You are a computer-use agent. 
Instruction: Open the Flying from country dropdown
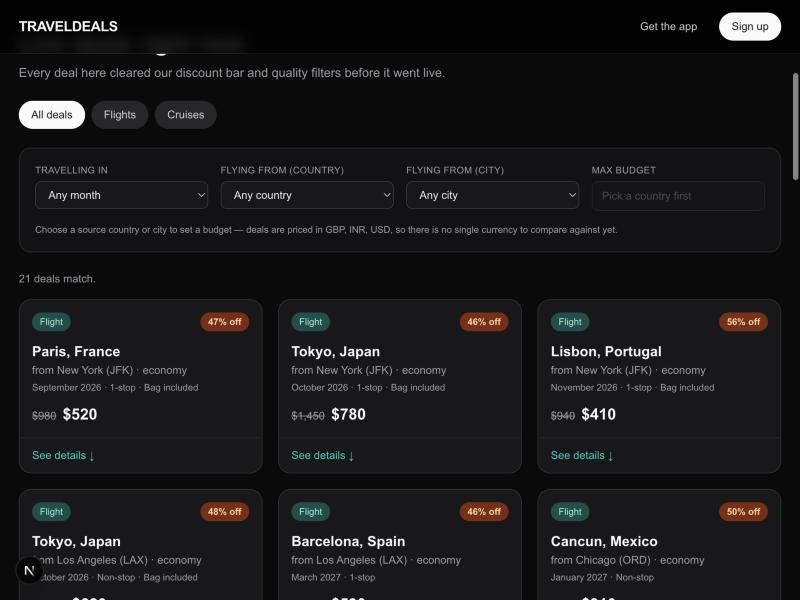coord(307,195)
